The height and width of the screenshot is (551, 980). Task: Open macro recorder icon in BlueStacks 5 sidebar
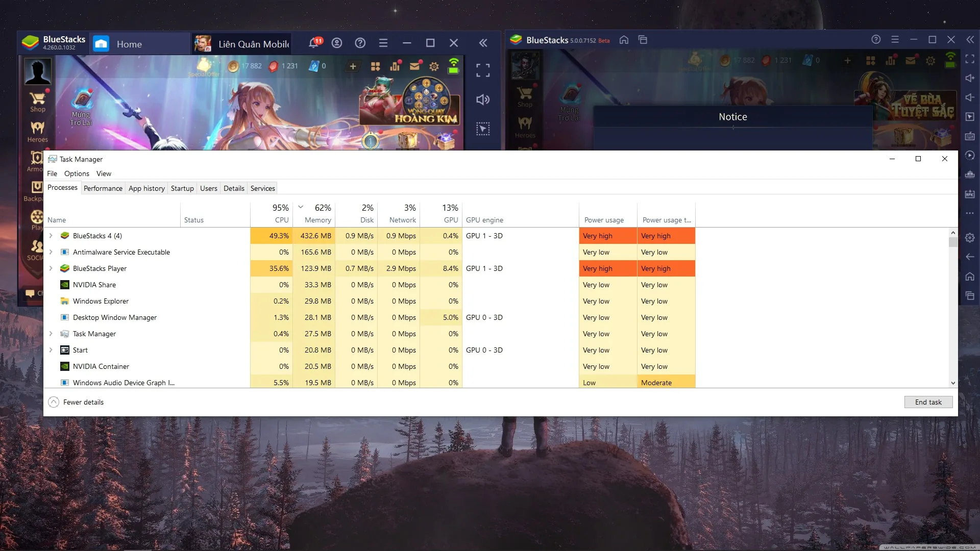point(970,156)
